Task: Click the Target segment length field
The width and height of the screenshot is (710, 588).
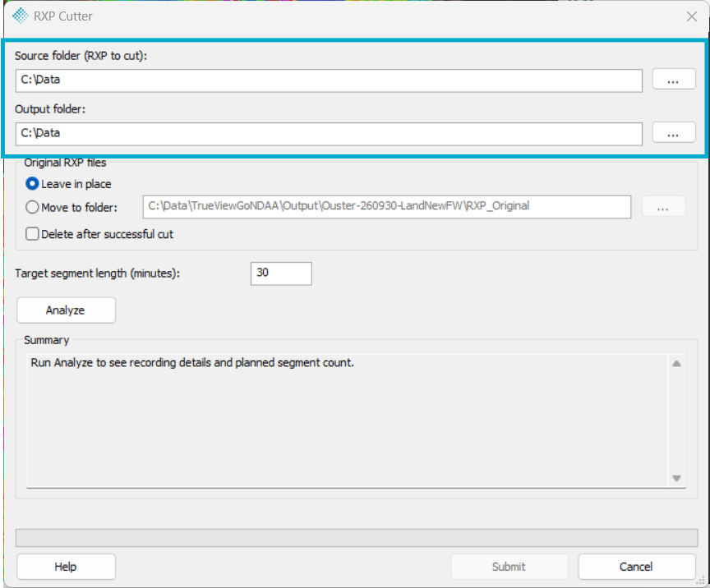Action: point(281,273)
